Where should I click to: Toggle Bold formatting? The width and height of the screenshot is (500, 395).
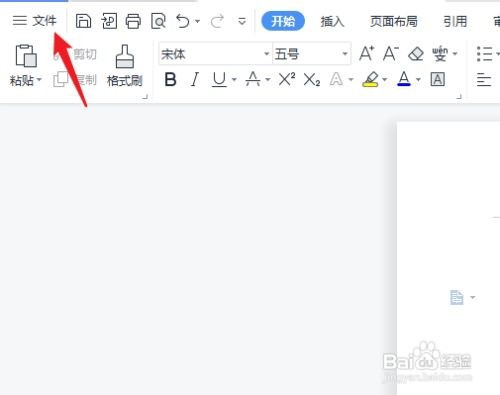click(170, 80)
